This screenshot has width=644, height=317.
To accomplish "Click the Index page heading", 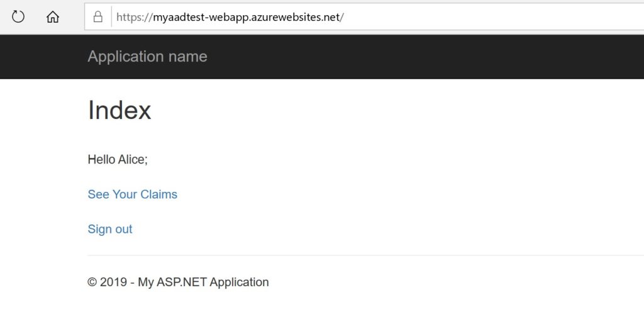I will (x=119, y=111).
